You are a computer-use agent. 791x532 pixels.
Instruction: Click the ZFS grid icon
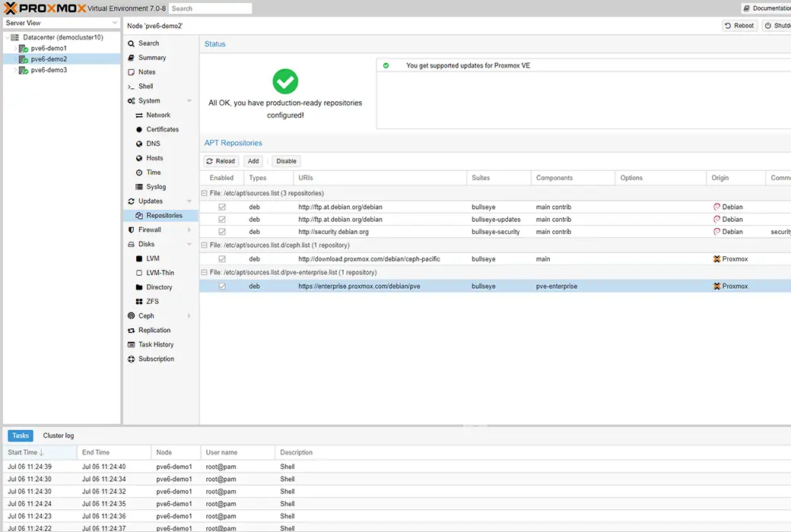coord(139,302)
